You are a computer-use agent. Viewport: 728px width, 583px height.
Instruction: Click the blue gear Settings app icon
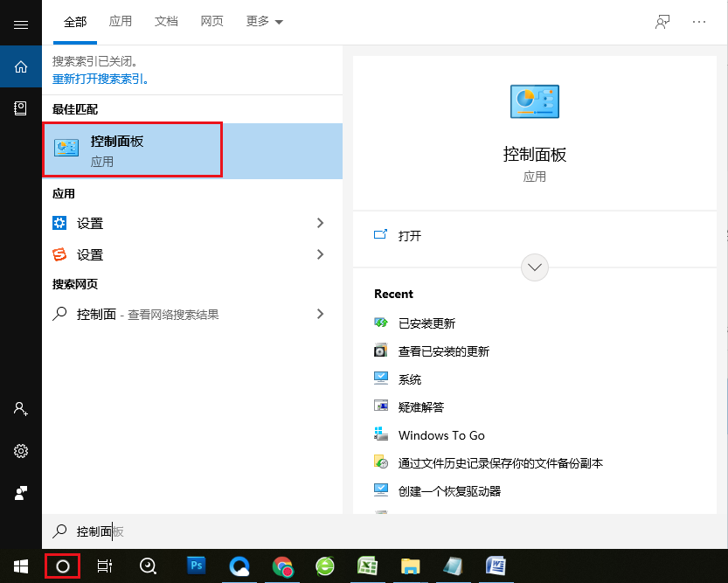tap(59, 223)
